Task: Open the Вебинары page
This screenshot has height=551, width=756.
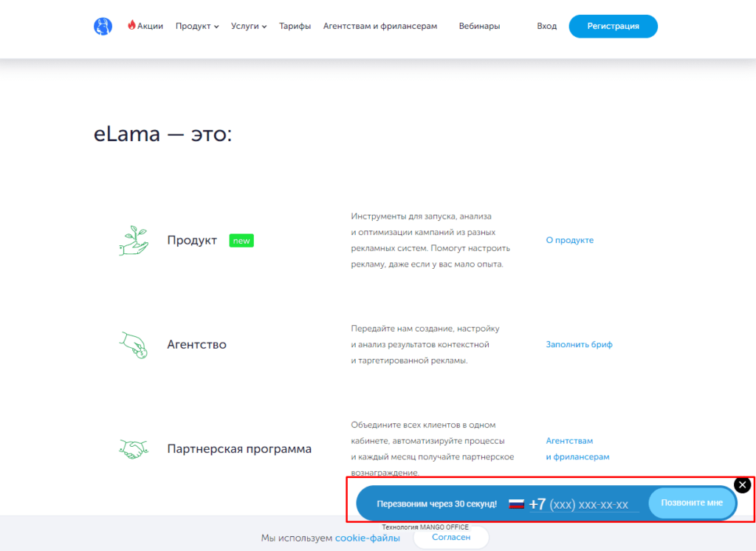Action: pyautogui.click(x=479, y=26)
